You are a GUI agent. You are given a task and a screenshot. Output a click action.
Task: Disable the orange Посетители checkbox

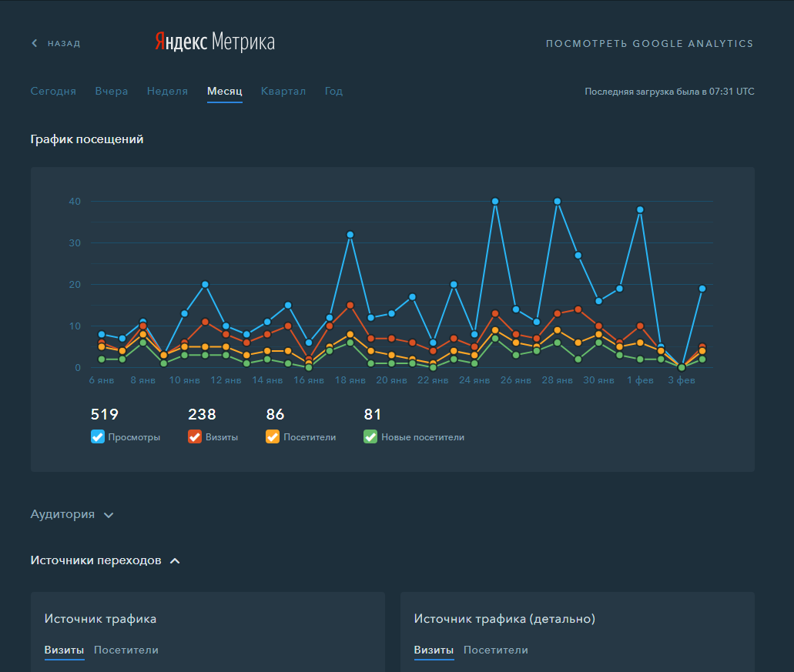pyautogui.click(x=273, y=436)
